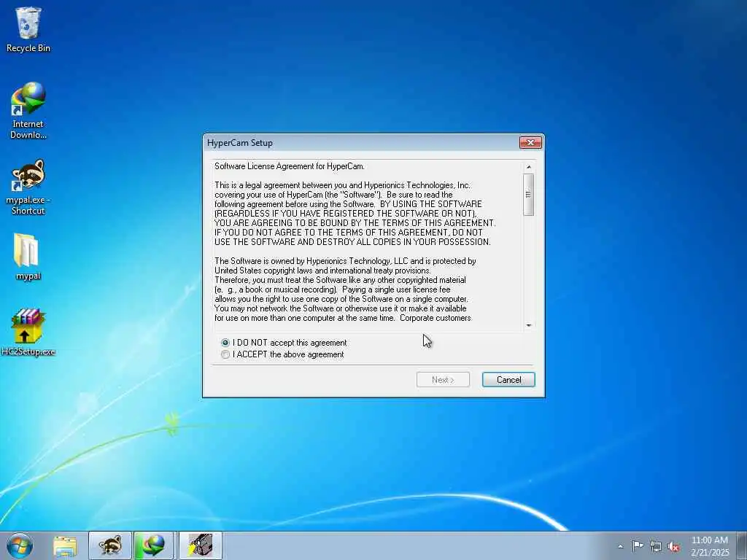Click the HyperCam Setup title bar
This screenshot has height=560, width=747.
pos(362,143)
